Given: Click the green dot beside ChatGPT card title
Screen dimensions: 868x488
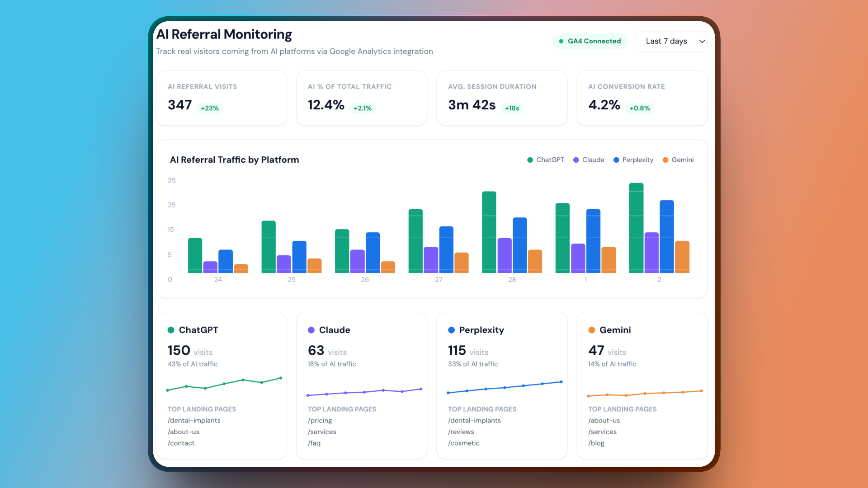Looking at the screenshot, I should coord(171,330).
